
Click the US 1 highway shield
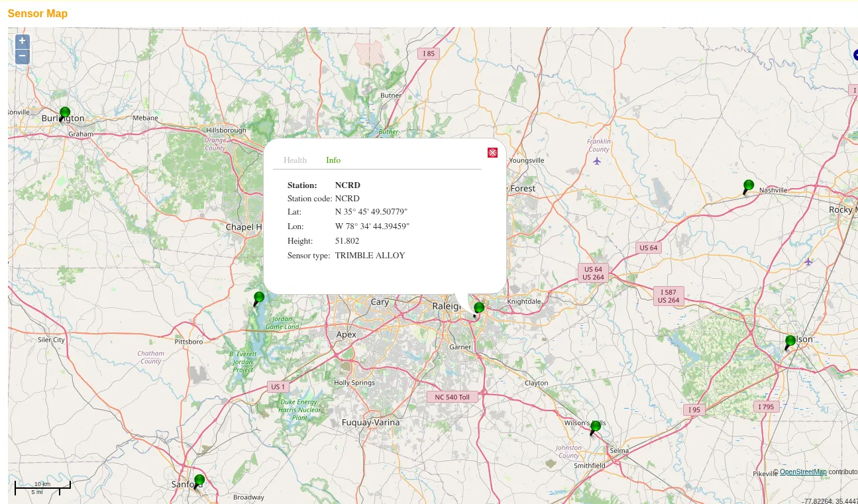click(x=278, y=387)
